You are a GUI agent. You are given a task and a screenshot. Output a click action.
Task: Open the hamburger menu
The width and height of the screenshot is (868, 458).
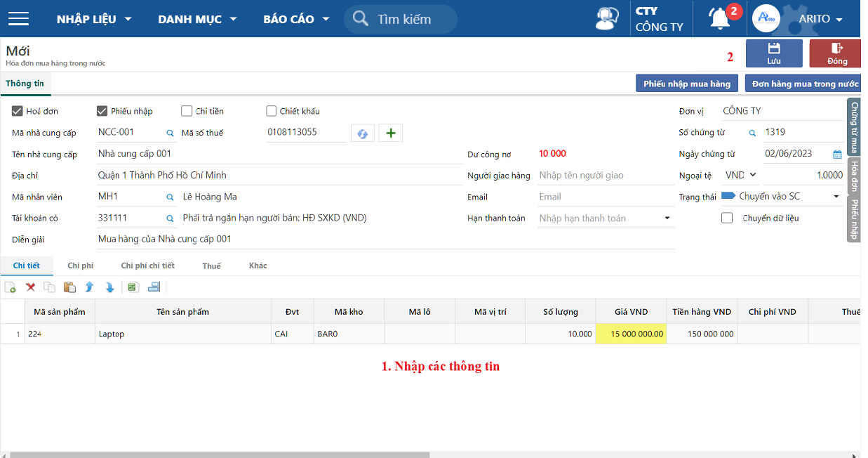(18, 19)
